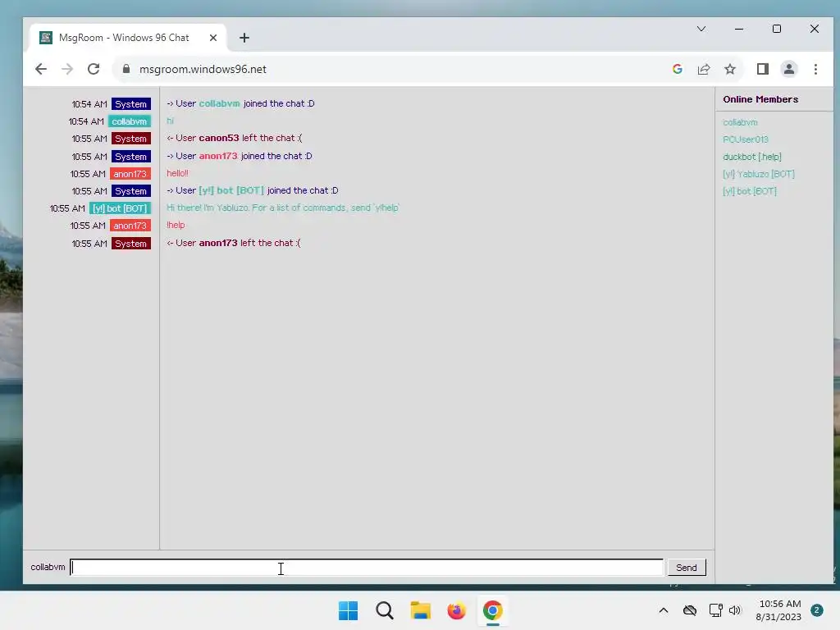Image resolution: width=840 pixels, height=630 pixels.
Task: Open network settings tray icon
Action: [715, 610]
